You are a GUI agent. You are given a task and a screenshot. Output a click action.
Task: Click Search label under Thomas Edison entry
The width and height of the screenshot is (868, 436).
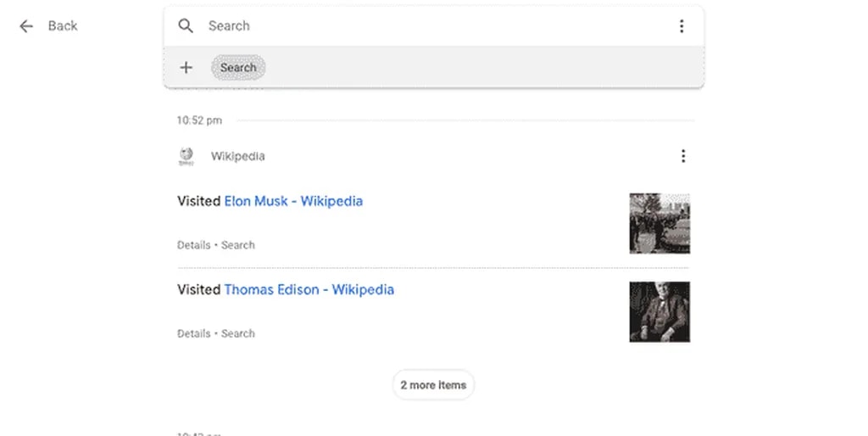coord(238,333)
